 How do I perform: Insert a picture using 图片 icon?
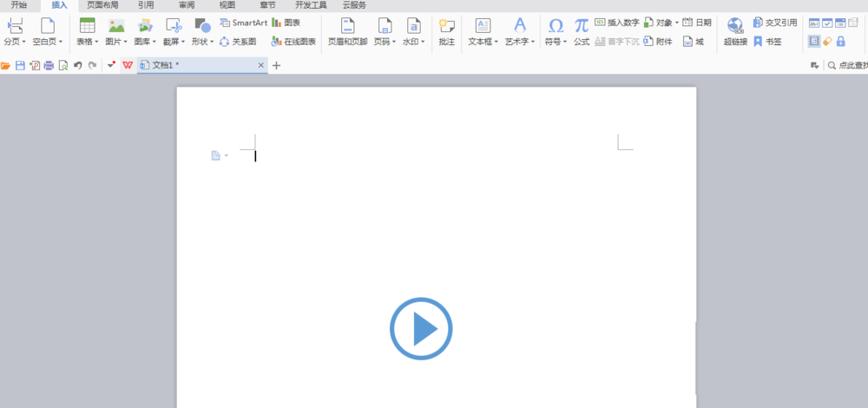pos(116,25)
